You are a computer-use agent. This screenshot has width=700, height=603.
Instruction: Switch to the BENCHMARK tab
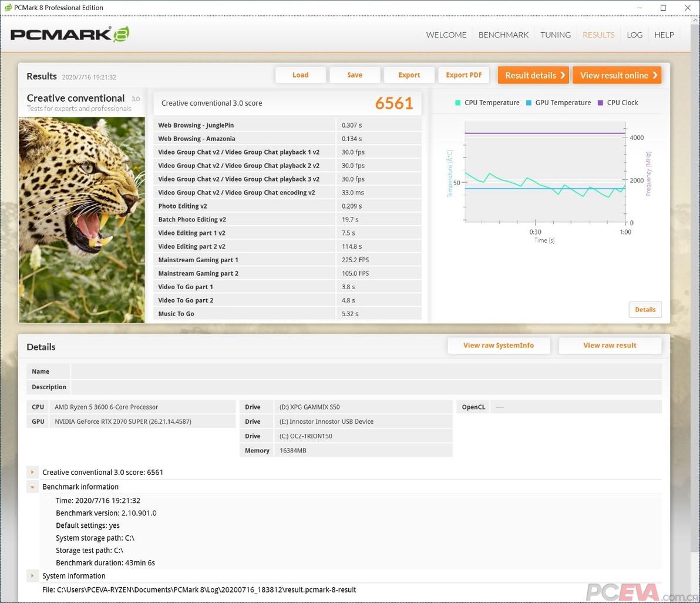(503, 35)
